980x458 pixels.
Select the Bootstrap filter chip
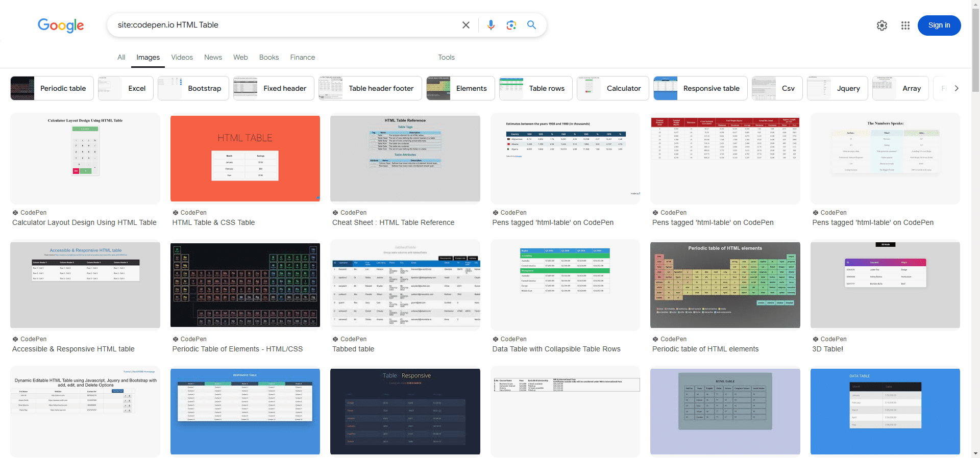click(193, 88)
